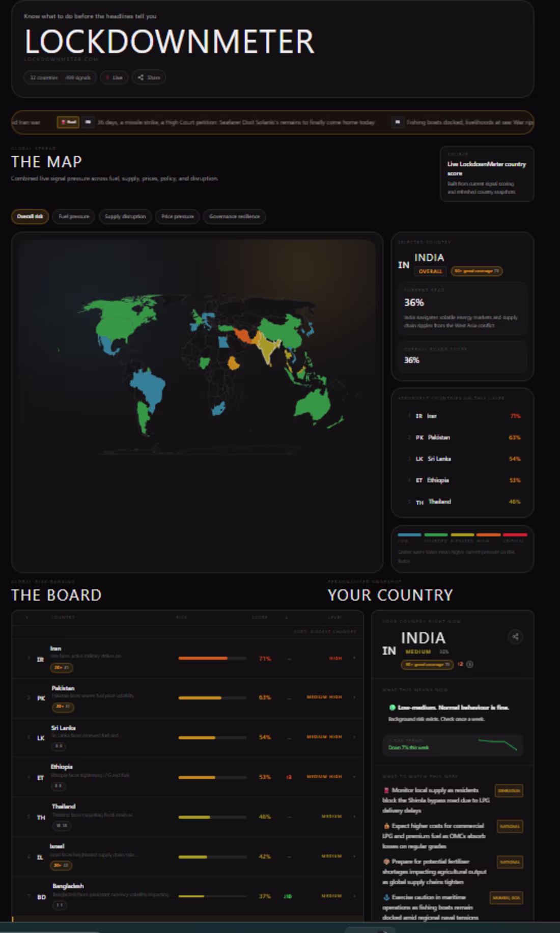Click the risk trend sparkline chart

click(x=497, y=744)
